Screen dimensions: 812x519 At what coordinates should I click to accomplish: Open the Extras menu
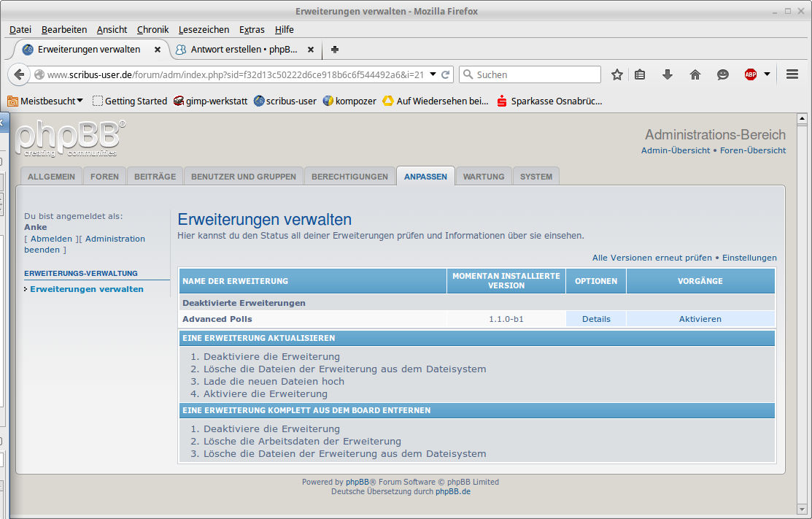tap(252, 29)
